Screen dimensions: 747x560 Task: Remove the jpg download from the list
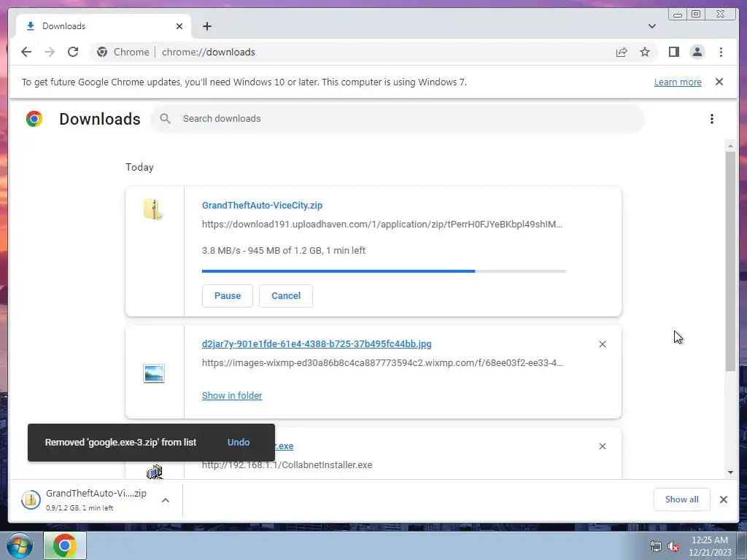click(x=603, y=344)
